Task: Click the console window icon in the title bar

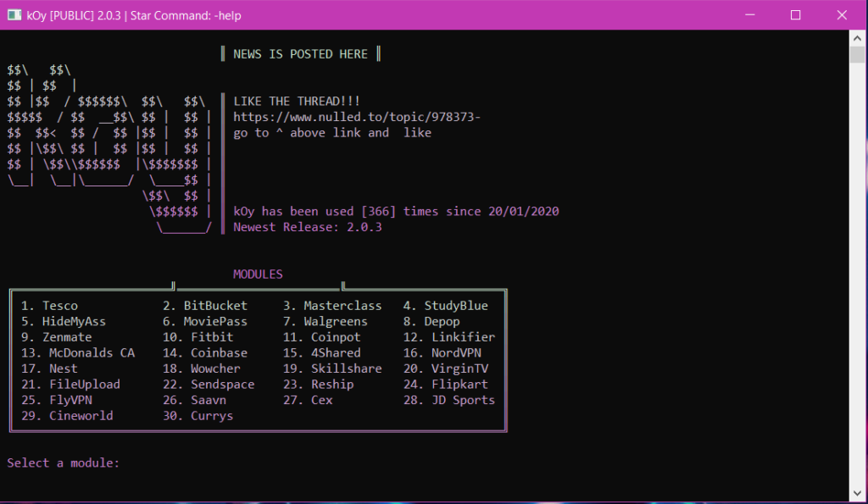Action: 14,15
